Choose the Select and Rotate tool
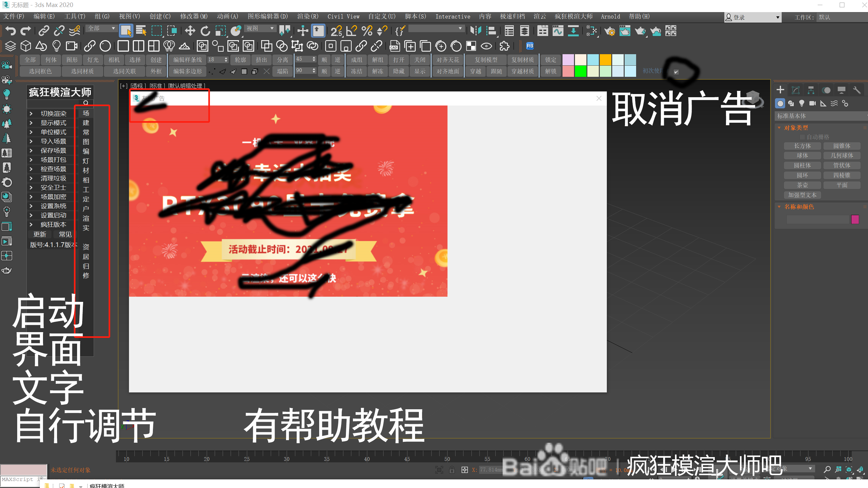The image size is (868, 488). pyautogui.click(x=205, y=31)
